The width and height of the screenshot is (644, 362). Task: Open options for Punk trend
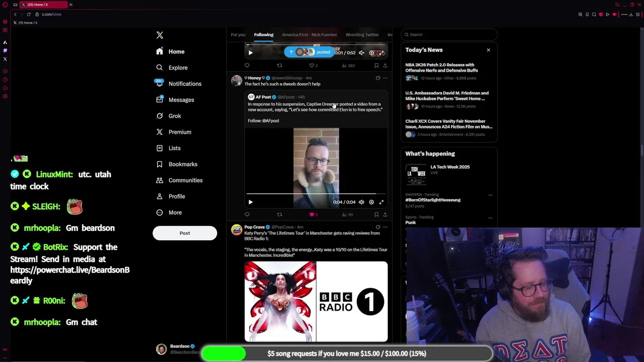click(490, 218)
